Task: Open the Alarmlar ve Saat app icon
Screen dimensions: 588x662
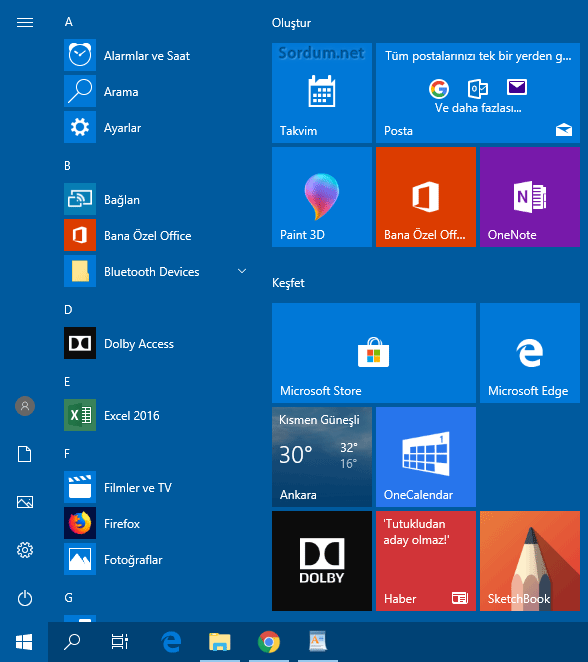Action: tap(80, 55)
